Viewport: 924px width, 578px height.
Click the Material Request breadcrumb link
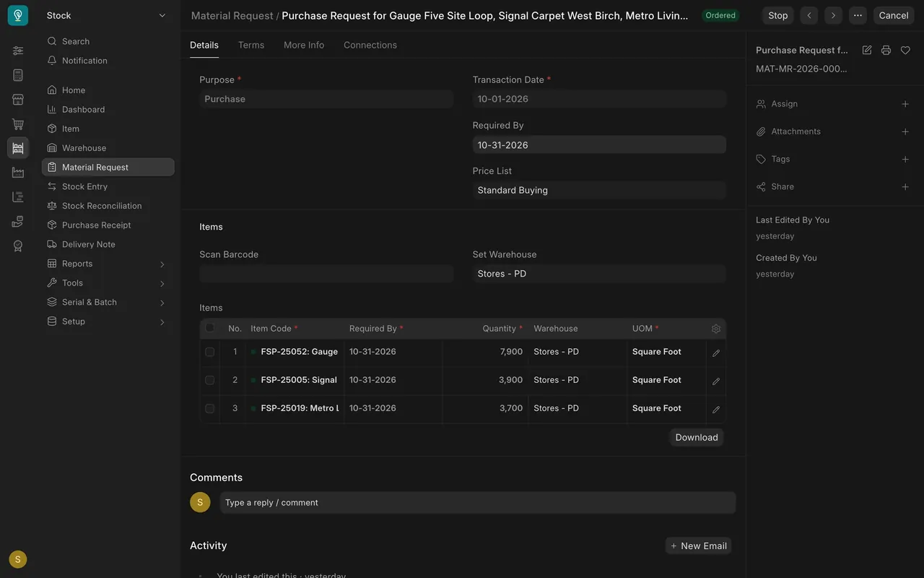coord(232,15)
